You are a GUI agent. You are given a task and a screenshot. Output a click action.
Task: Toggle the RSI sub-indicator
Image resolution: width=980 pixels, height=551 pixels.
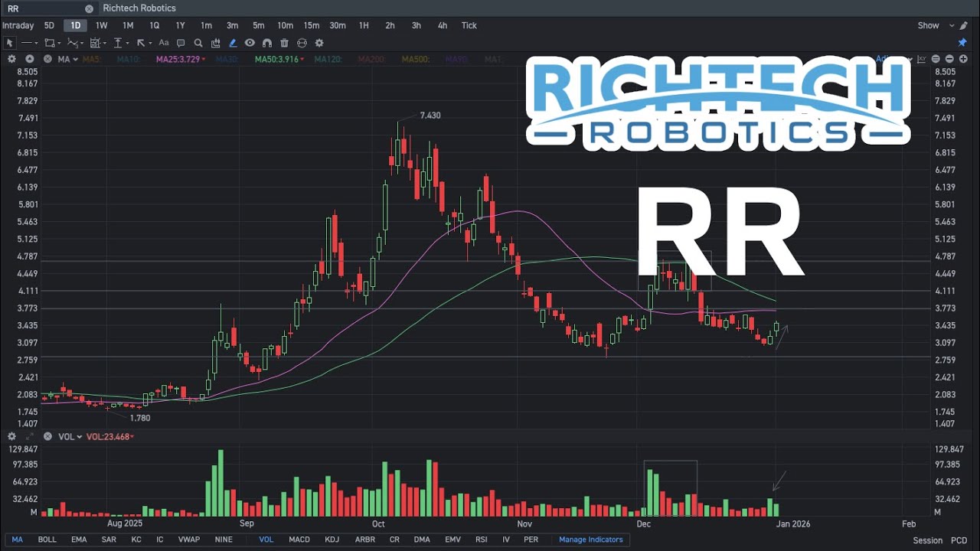482,540
